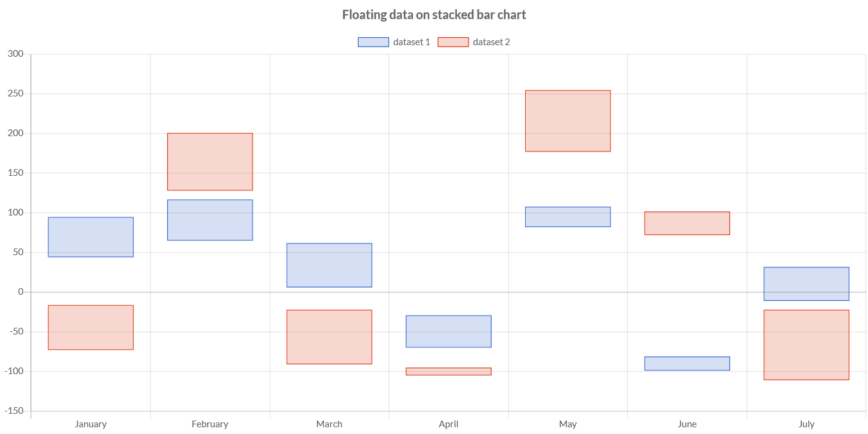Select June's blue dataset 1 bar
Image resolution: width=868 pixels, height=434 pixels.
pyautogui.click(x=687, y=364)
